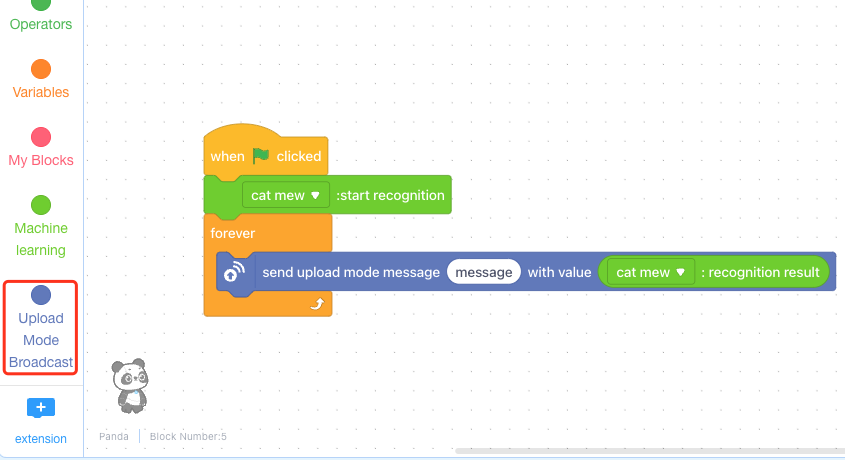Click the Panda sprite image
Screen dimensions: 845x460
point(130,386)
